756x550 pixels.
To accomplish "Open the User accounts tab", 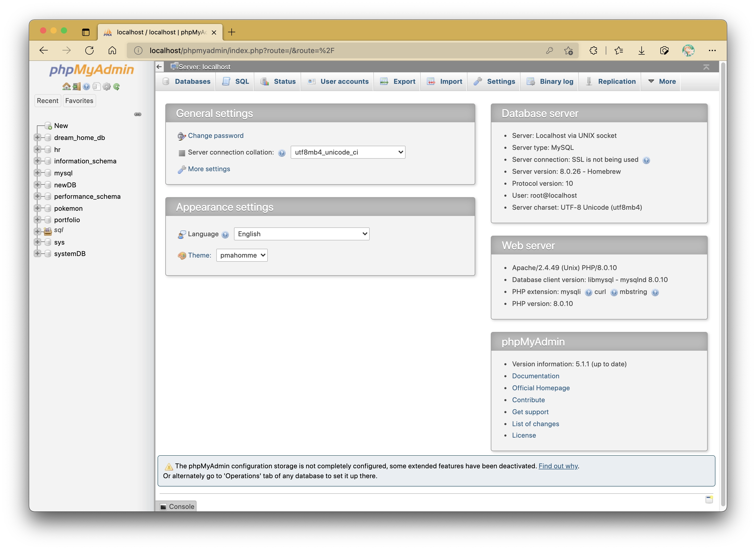I will (x=338, y=82).
